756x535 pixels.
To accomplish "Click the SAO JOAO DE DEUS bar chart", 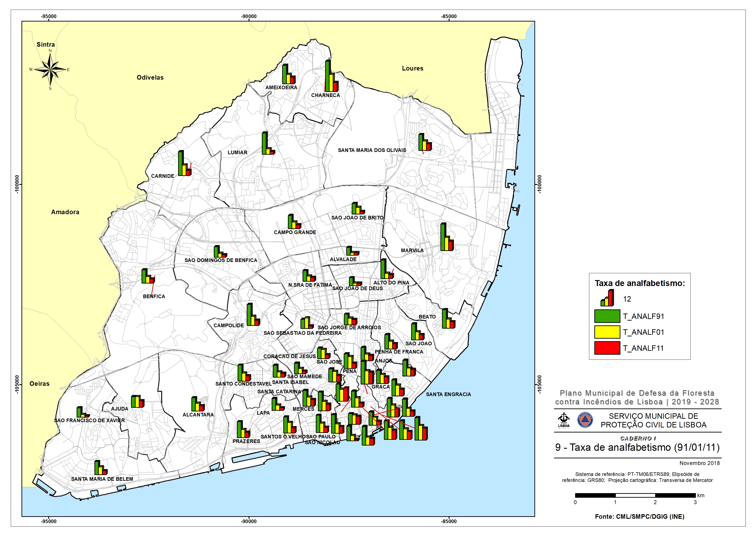I will pyautogui.click(x=356, y=281).
